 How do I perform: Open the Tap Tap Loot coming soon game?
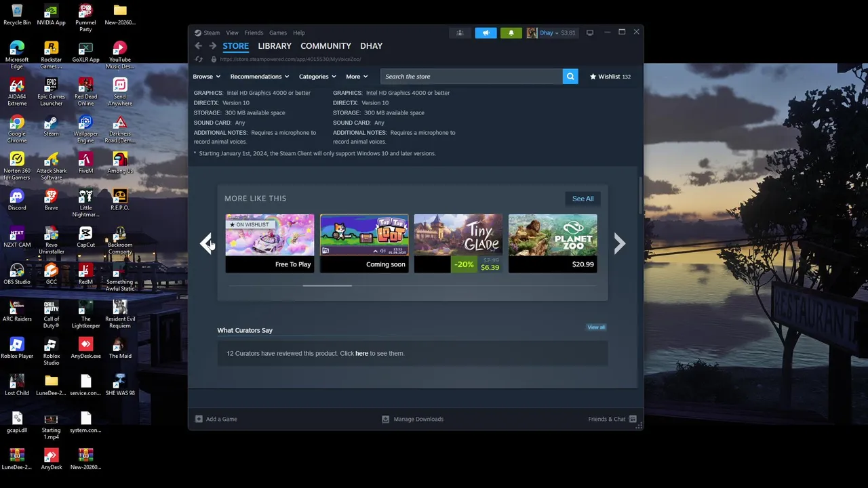(364, 243)
